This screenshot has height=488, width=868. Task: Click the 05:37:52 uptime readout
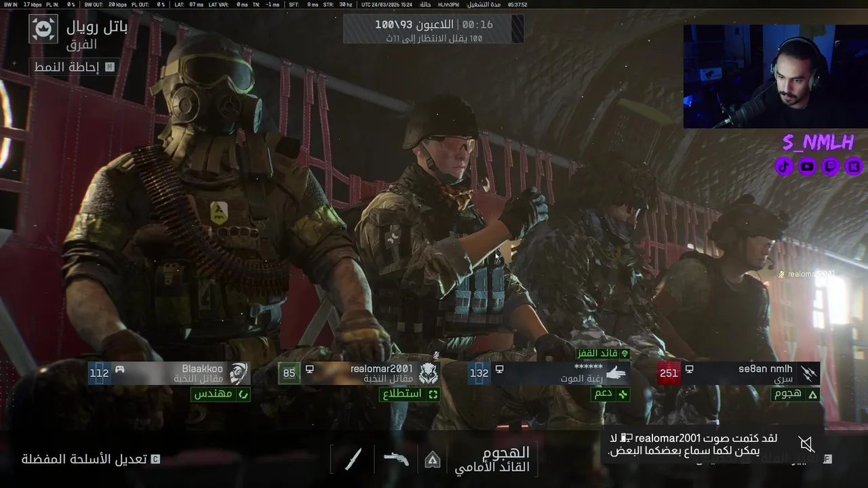(517, 4)
